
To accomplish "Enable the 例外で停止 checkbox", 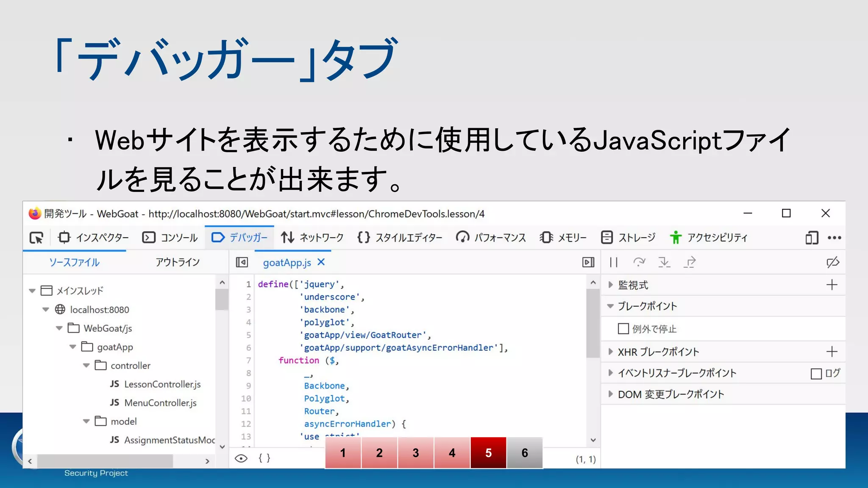I will click(623, 329).
